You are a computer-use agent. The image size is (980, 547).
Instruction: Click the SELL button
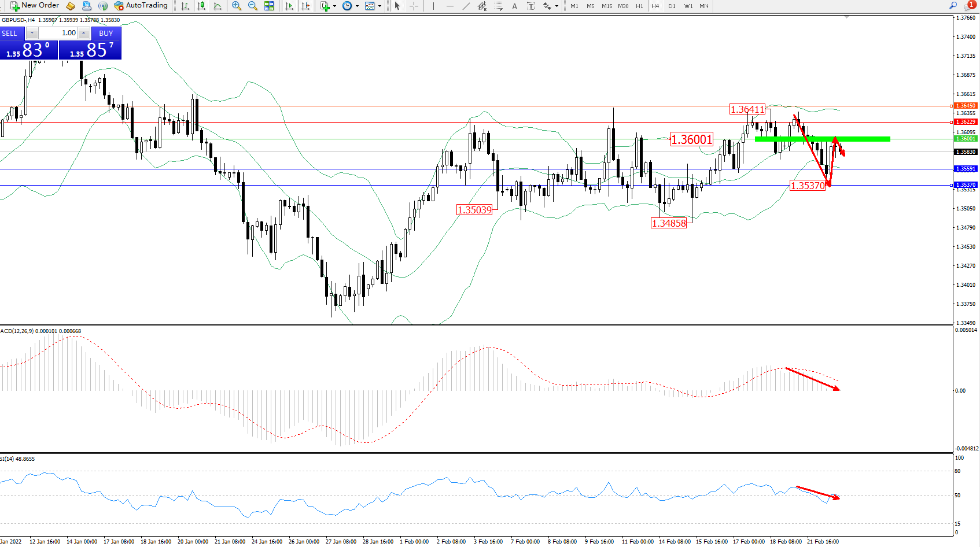[10, 33]
